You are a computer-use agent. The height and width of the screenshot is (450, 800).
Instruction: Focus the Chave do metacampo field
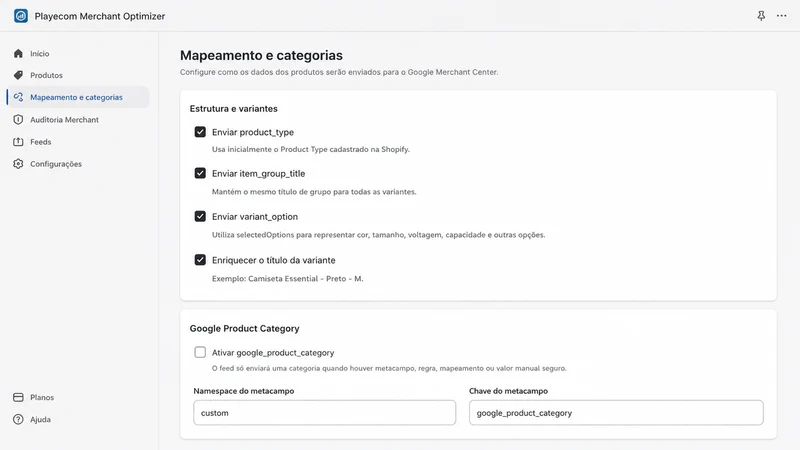[616, 413]
